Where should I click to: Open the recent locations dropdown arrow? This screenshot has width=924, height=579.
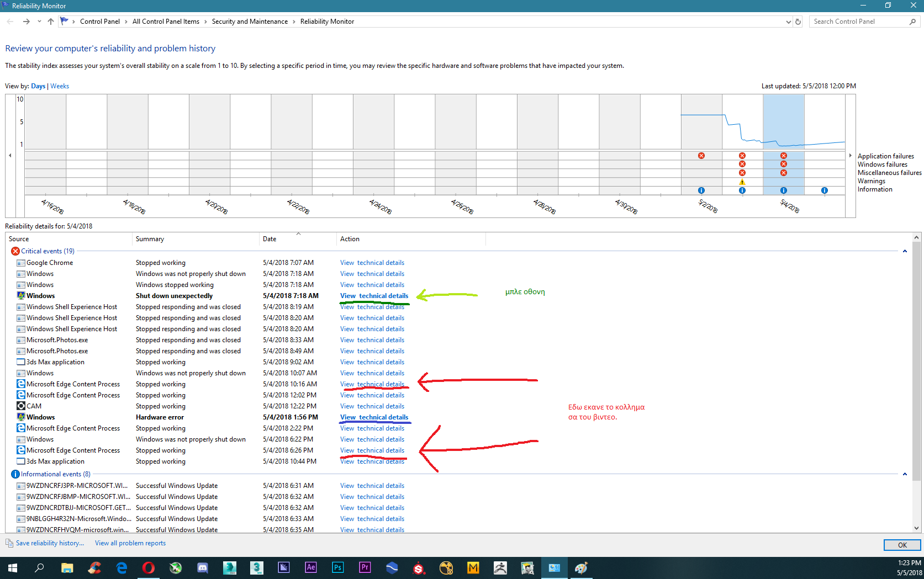(x=39, y=22)
